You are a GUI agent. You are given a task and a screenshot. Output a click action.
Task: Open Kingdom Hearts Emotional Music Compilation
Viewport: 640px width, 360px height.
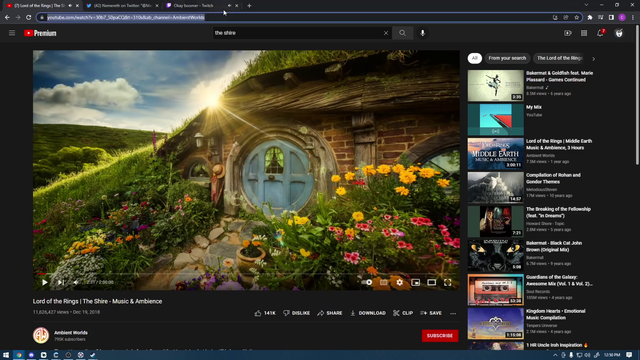pyautogui.click(x=496, y=324)
